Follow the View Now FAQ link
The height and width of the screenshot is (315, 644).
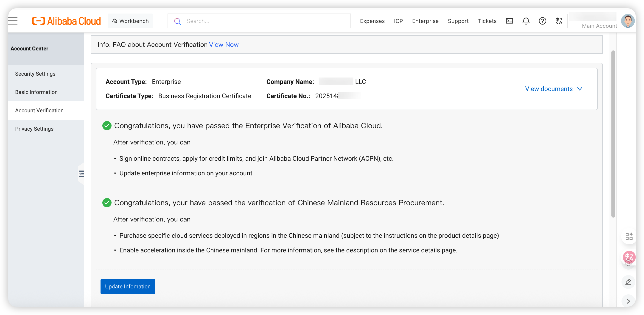(x=224, y=44)
